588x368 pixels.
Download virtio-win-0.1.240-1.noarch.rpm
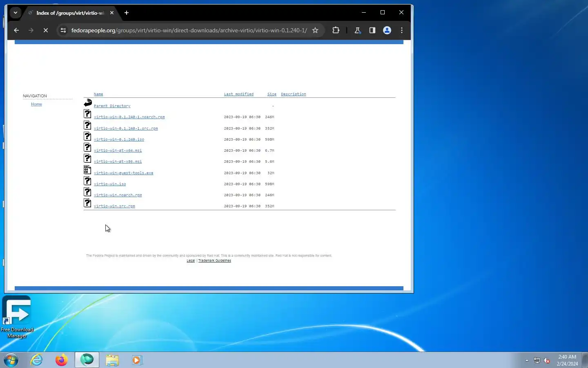pos(129,117)
